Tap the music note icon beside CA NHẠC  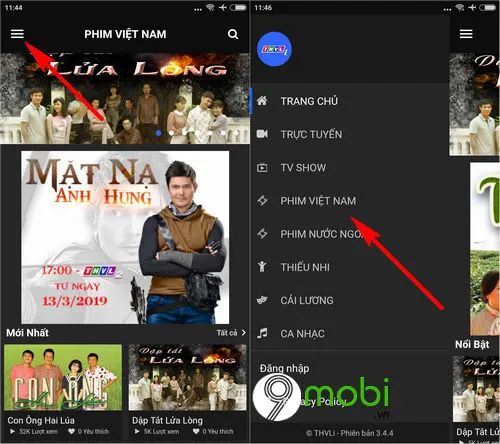click(262, 333)
